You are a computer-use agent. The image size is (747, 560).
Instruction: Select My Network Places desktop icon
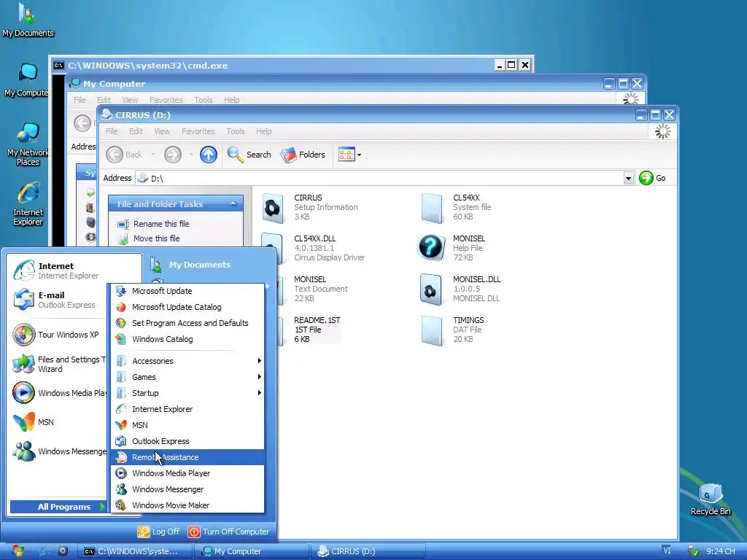click(x=28, y=144)
